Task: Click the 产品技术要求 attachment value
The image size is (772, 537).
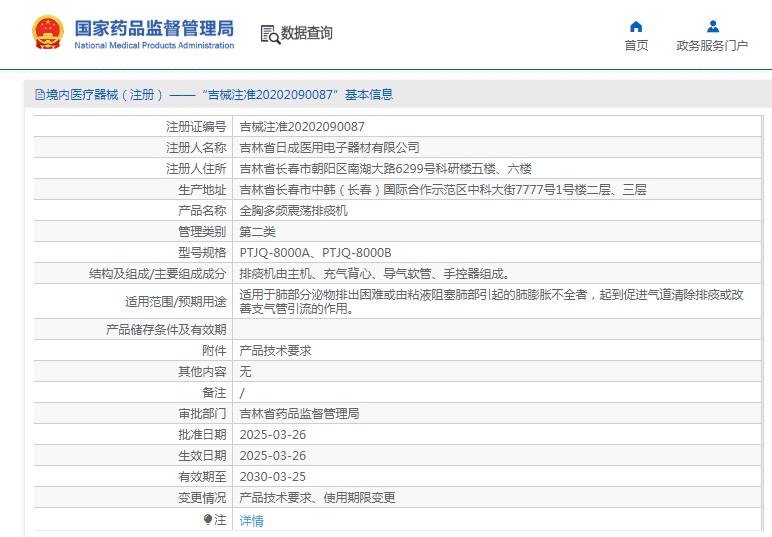Action: tap(275, 351)
